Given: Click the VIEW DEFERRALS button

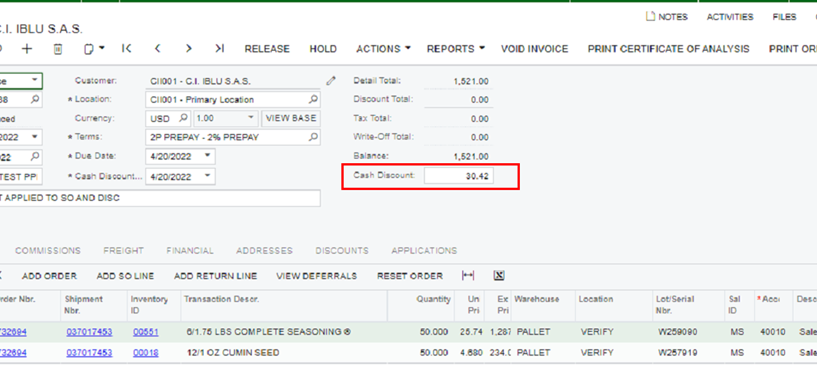Looking at the screenshot, I should 317,276.
